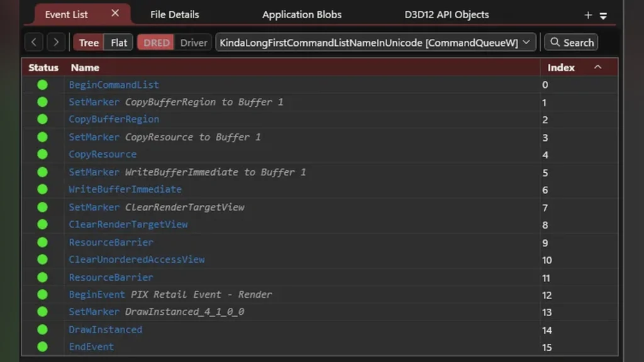
Task: Click green status dot of BeginCommandList
Action: [42, 85]
